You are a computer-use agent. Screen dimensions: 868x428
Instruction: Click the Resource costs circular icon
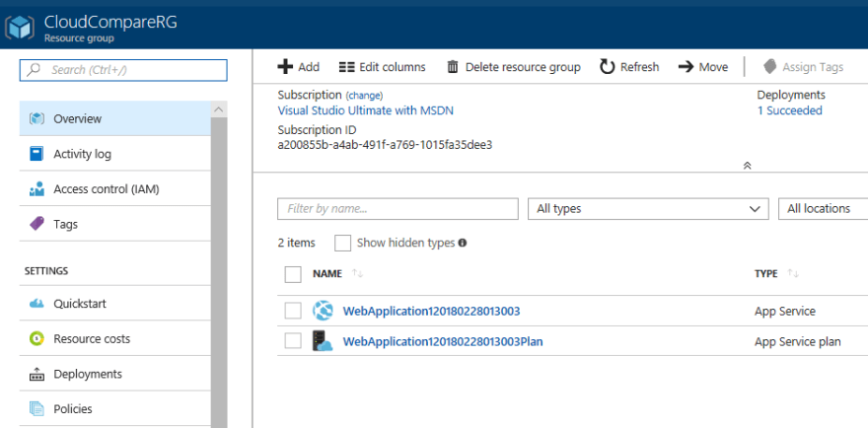36,338
